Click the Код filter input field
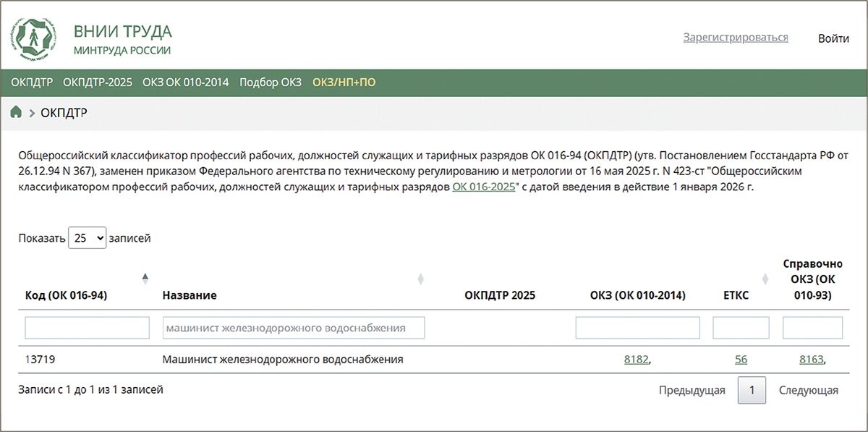Image resolution: width=868 pixels, height=432 pixels. pyautogui.click(x=87, y=328)
